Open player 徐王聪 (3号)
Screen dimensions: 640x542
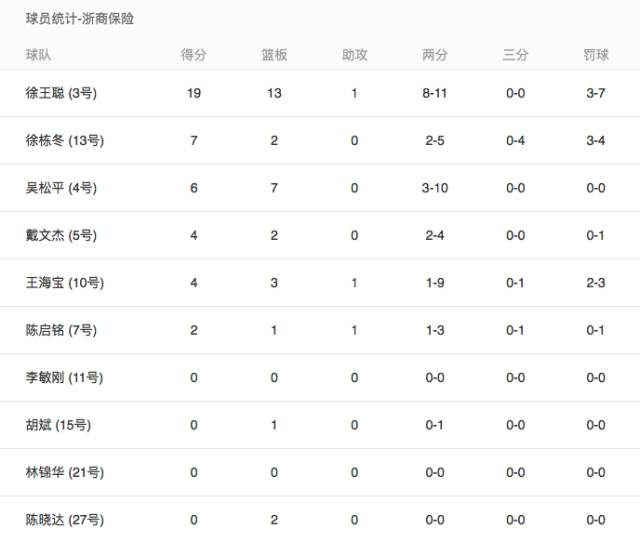[61, 93]
